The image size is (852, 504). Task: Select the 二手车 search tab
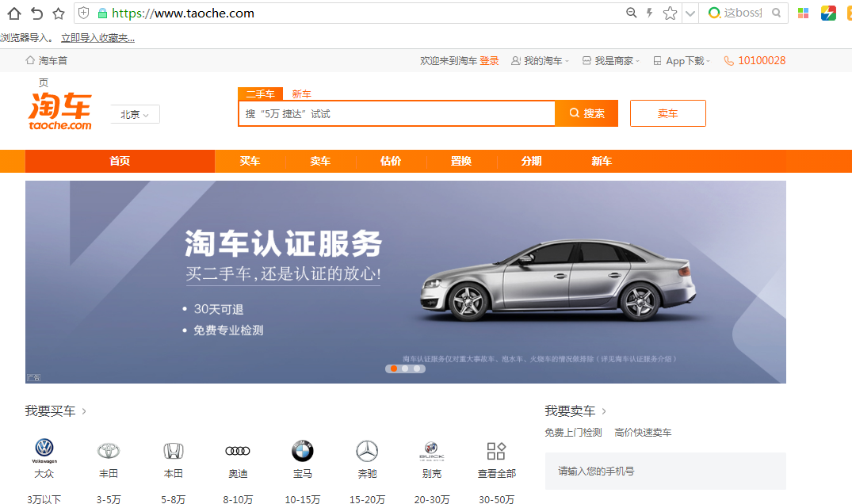[260, 94]
